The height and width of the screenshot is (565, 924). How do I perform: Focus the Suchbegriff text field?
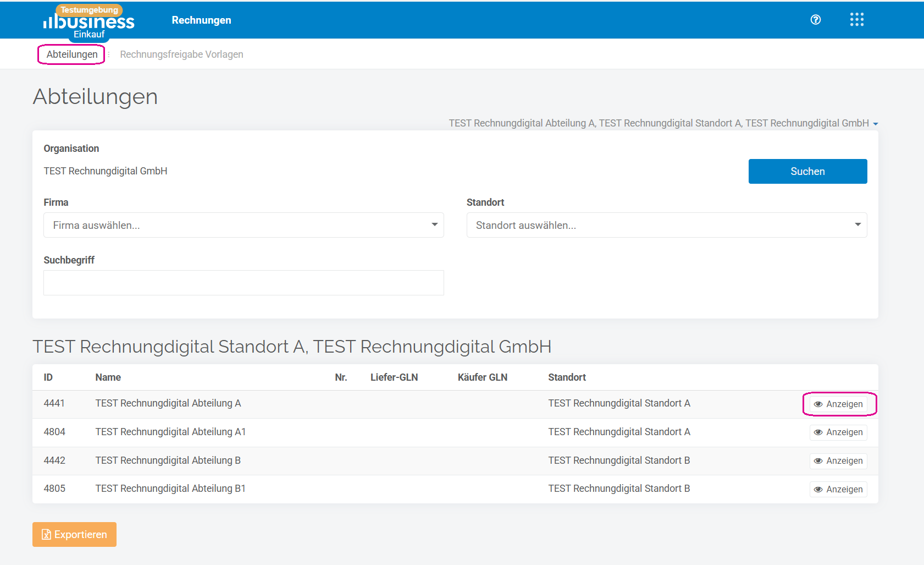[244, 283]
